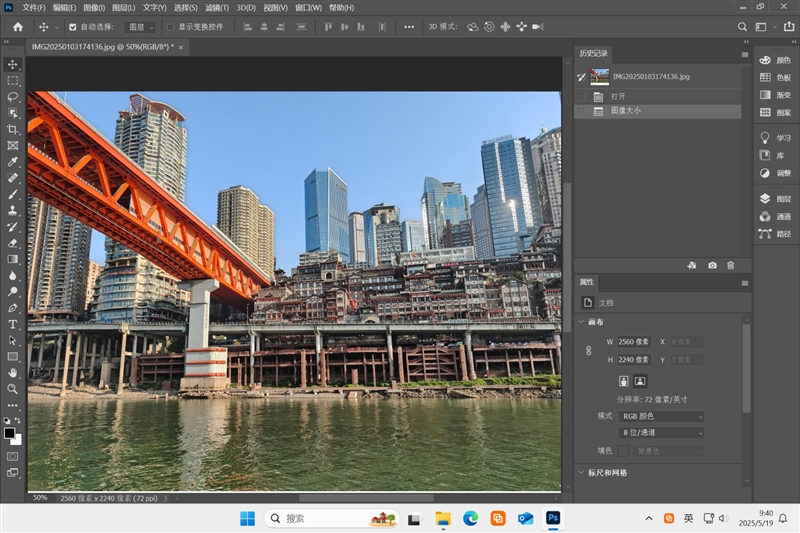
Task: Select the 打开 history state
Action: [x=618, y=96]
